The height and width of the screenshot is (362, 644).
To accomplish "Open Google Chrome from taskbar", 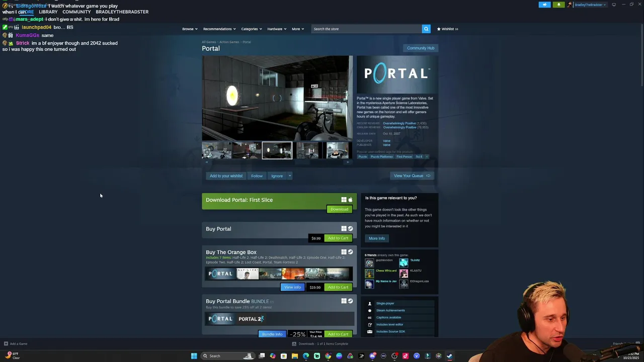I will point(328,356).
